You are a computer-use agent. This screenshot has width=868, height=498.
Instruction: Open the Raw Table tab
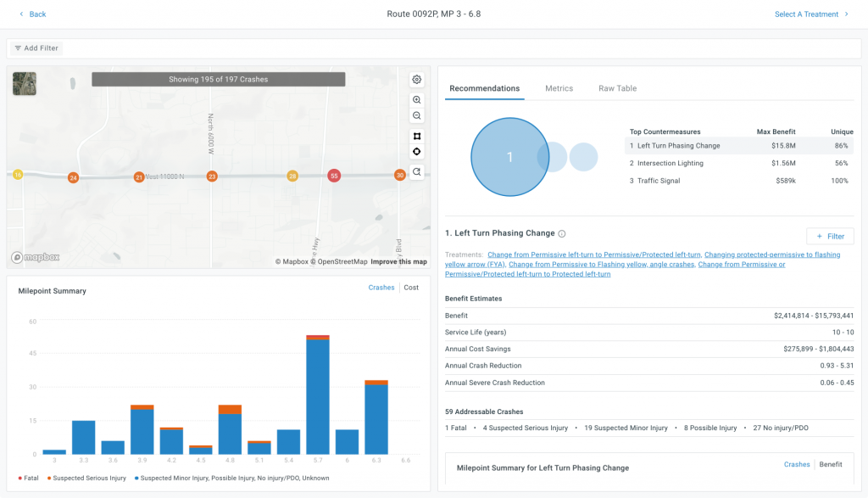617,88
